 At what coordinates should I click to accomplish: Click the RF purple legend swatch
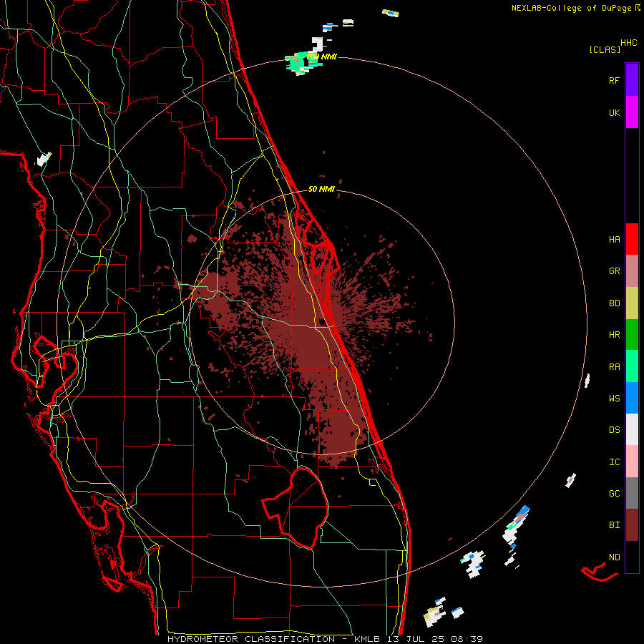(x=632, y=80)
